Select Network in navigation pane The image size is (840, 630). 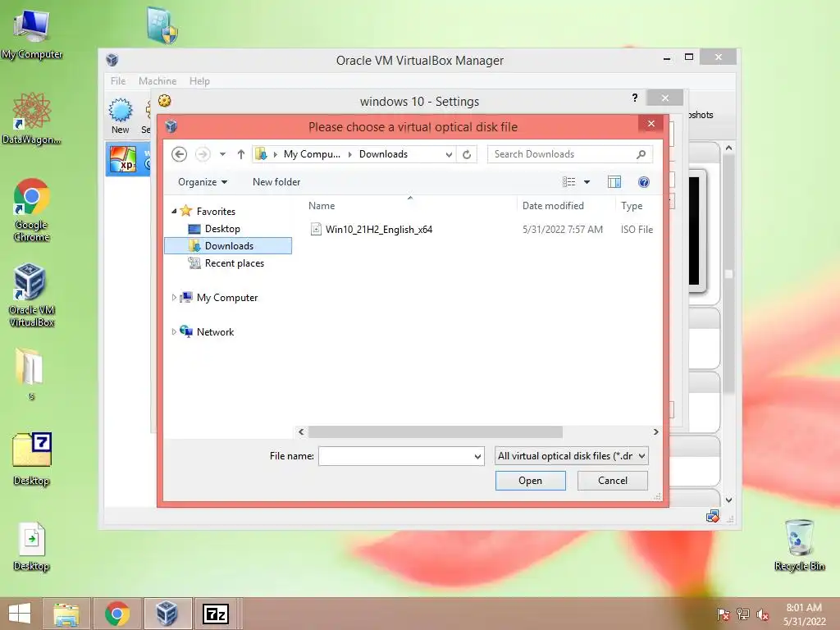pyautogui.click(x=215, y=331)
